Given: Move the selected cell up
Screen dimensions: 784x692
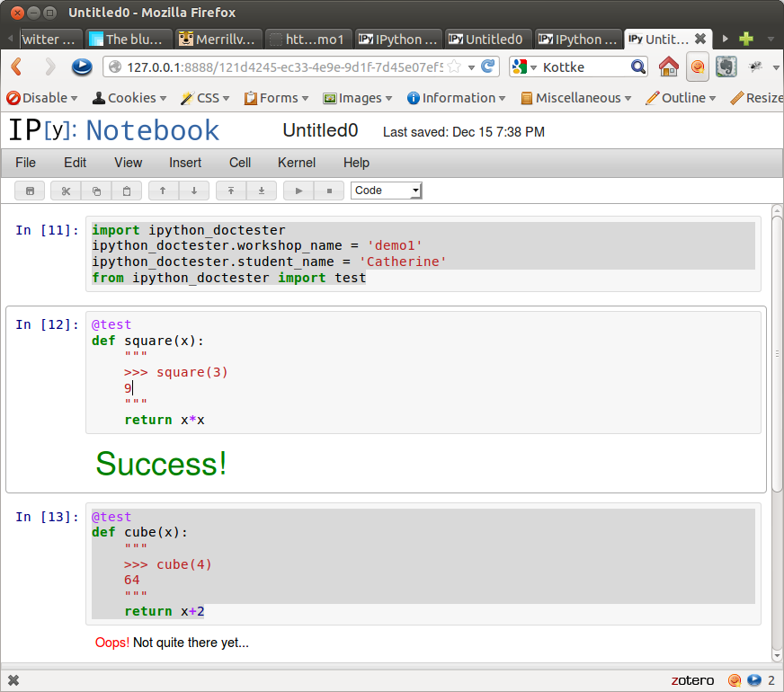Looking at the screenshot, I should [x=163, y=190].
